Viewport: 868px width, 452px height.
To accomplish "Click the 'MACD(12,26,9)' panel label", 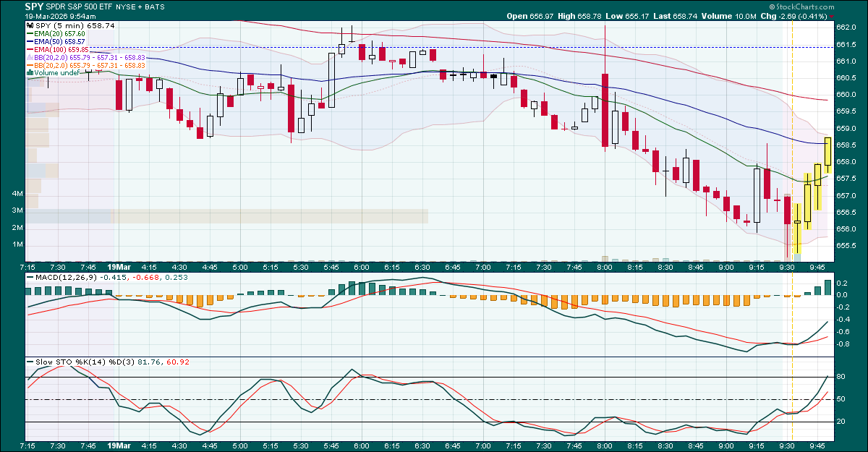I will (x=66, y=277).
